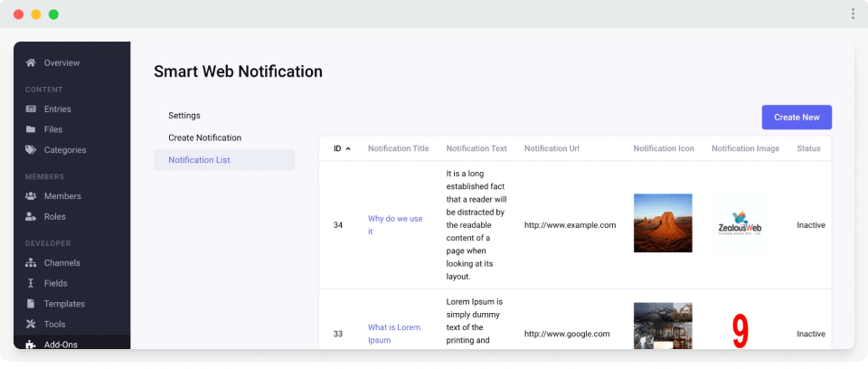Open Tools via the wrench icon

pos(31,325)
